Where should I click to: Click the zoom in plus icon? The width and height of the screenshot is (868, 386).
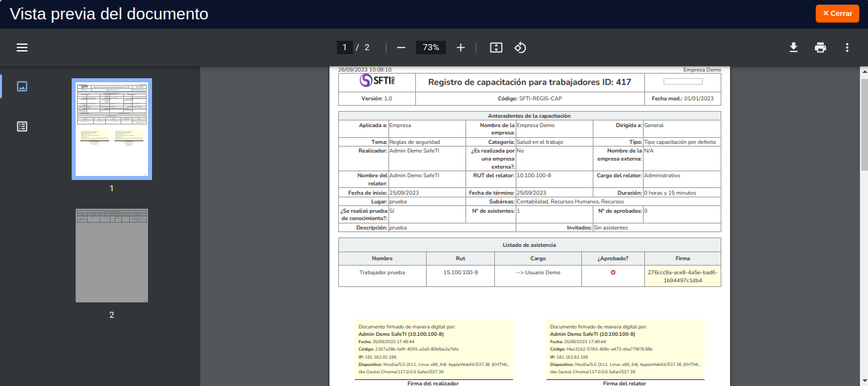[461, 47]
